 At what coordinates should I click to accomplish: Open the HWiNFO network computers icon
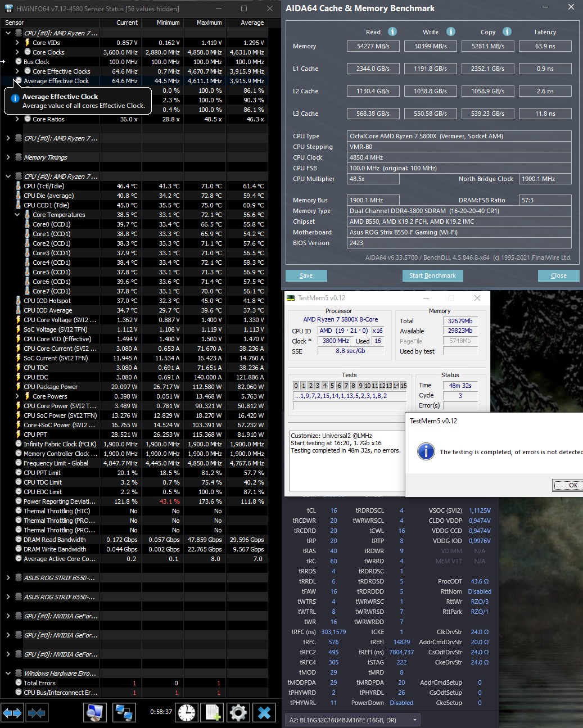point(123,713)
